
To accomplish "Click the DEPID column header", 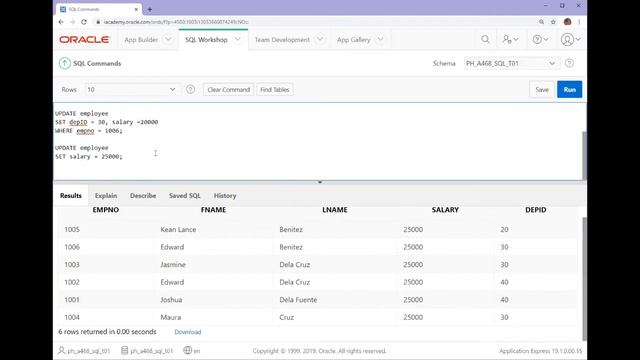I will tap(536, 210).
